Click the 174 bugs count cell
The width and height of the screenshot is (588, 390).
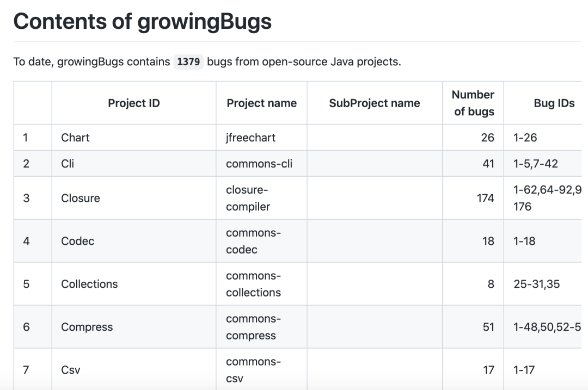click(485, 198)
